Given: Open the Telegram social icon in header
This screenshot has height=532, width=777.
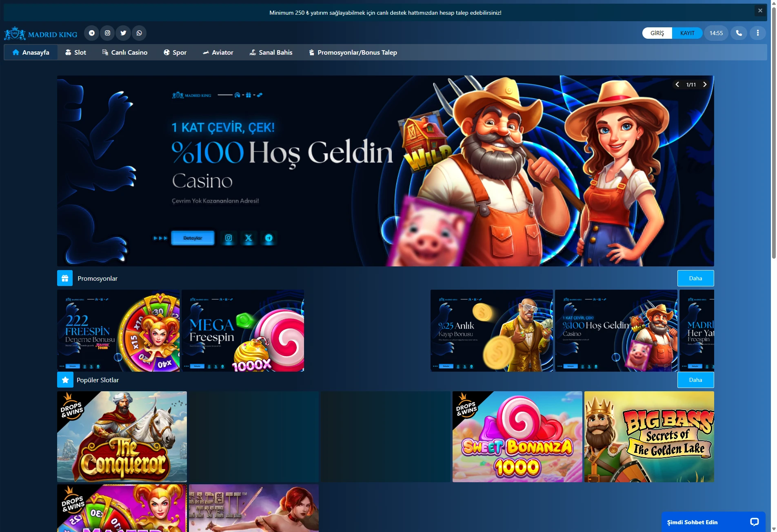Looking at the screenshot, I should [92, 33].
